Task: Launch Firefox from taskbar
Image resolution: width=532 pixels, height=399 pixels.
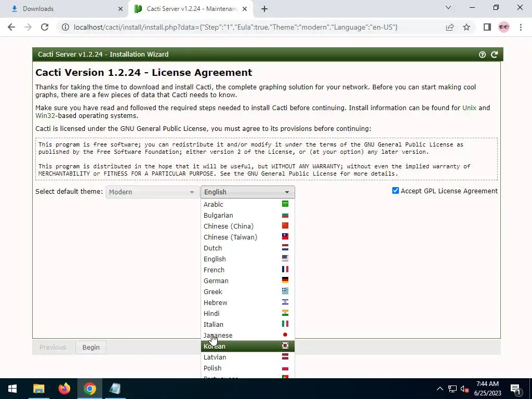Action: 64,389
